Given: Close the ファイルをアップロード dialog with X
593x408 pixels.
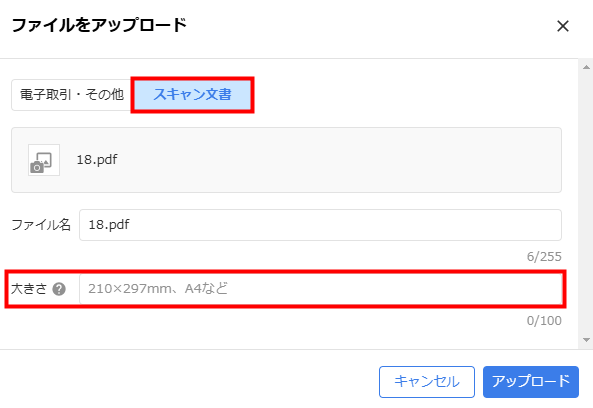Looking at the screenshot, I should (563, 26).
